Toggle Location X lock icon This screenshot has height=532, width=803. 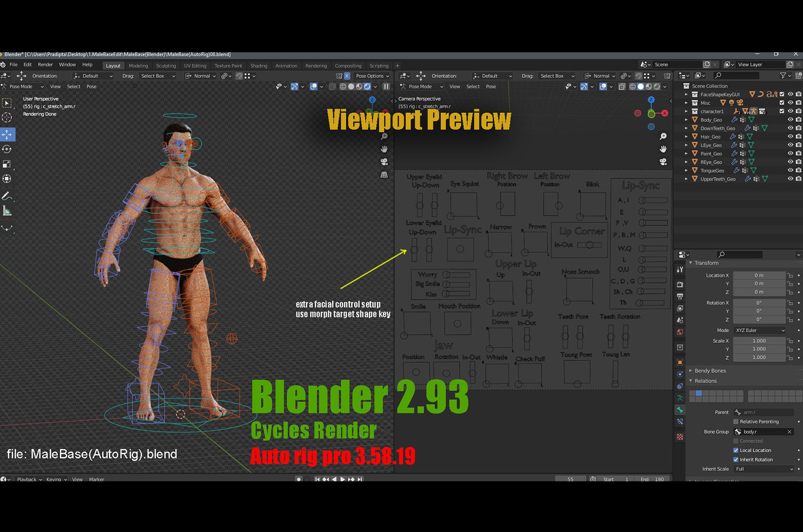[790, 276]
